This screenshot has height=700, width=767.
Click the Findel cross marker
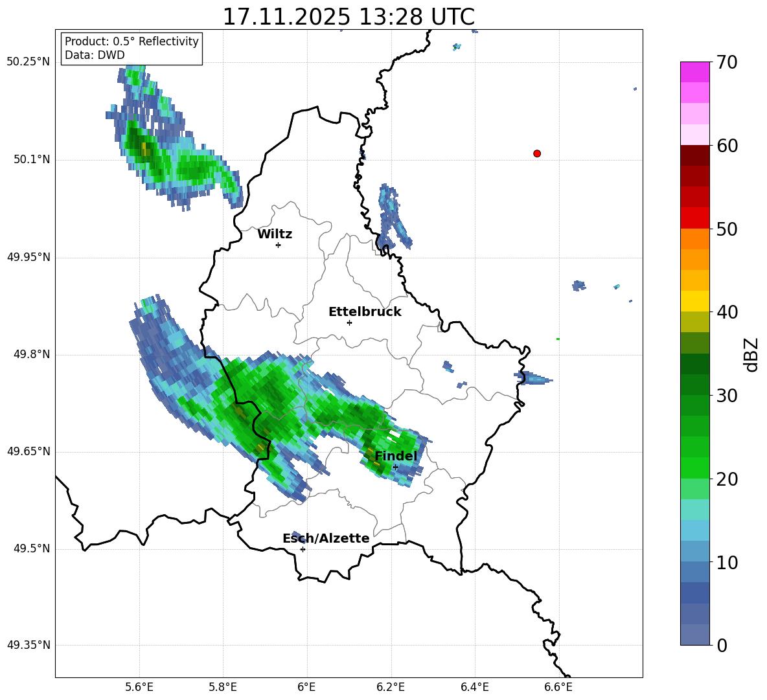[x=395, y=467]
